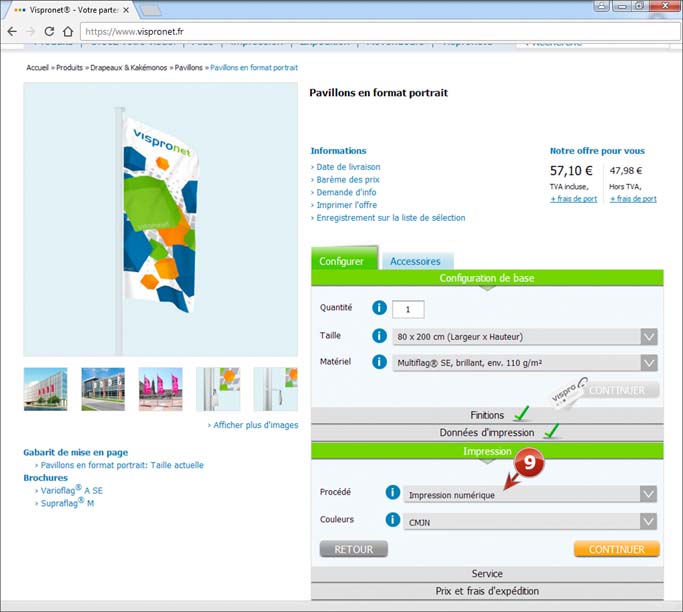Viewport: 683px width, 612px height.
Task: Collapse the Configuration de base header
Action: tap(487, 278)
